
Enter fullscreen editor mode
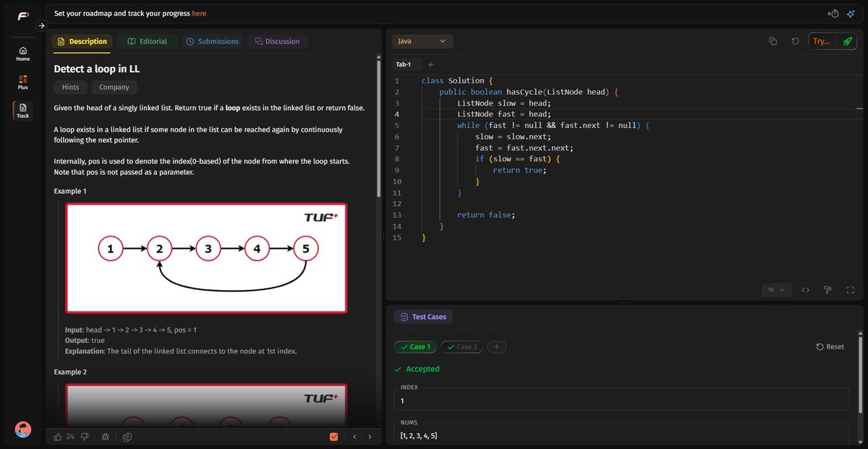(x=850, y=290)
